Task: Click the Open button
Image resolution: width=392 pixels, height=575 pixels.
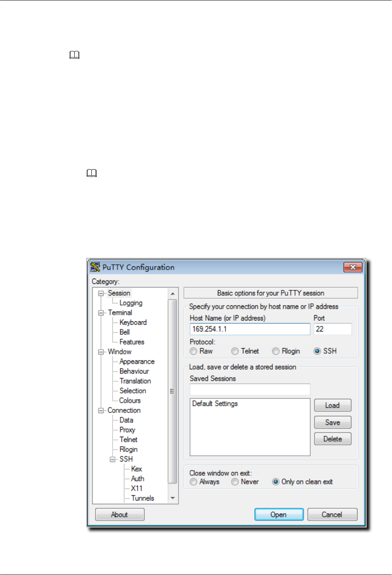Action: [279, 514]
